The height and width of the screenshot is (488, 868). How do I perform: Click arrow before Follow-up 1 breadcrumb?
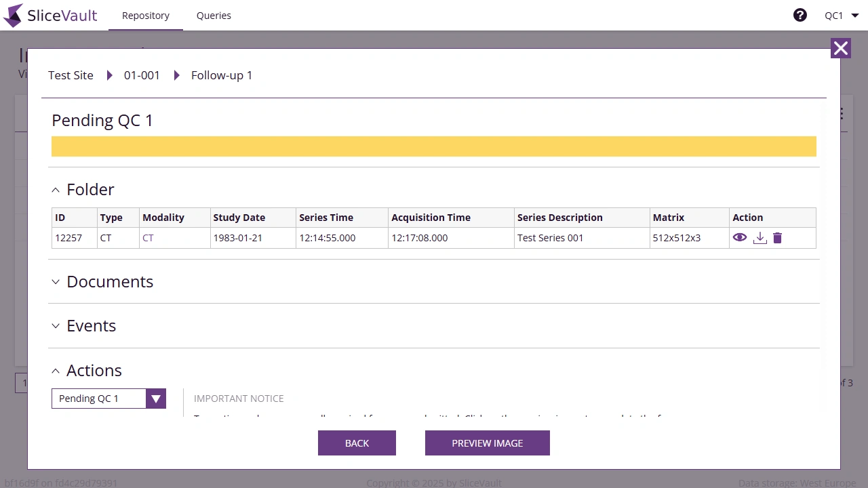click(x=176, y=75)
